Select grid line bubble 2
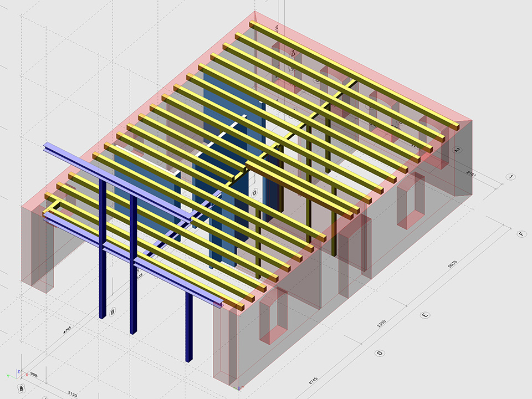Screen dimensions: 532x399 [457, 150]
